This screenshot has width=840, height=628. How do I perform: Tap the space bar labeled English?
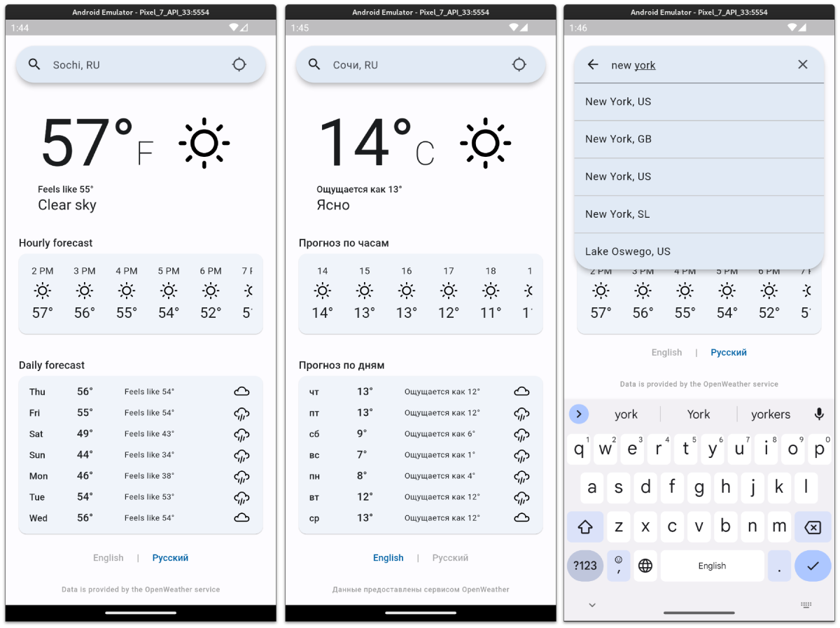(x=712, y=566)
